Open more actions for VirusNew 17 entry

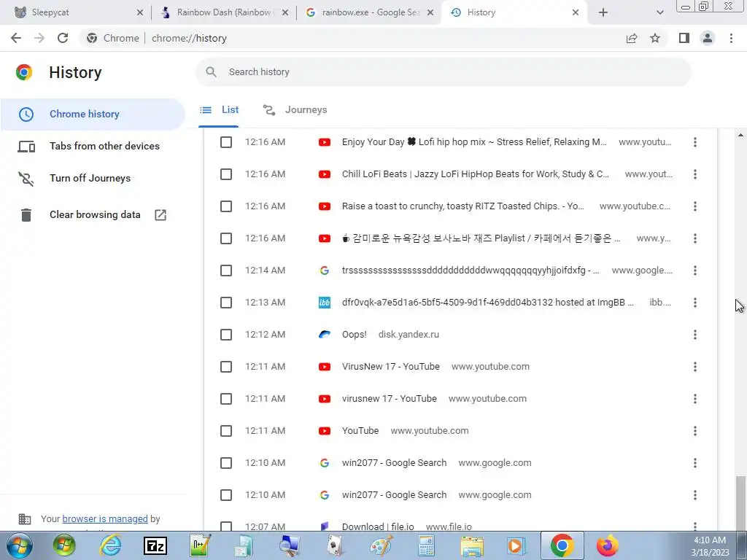coord(695,367)
